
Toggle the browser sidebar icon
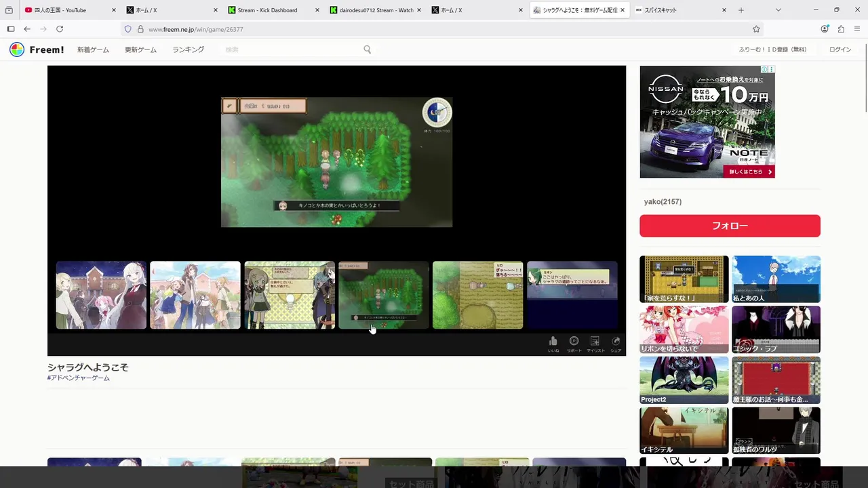click(x=11, y=29)
